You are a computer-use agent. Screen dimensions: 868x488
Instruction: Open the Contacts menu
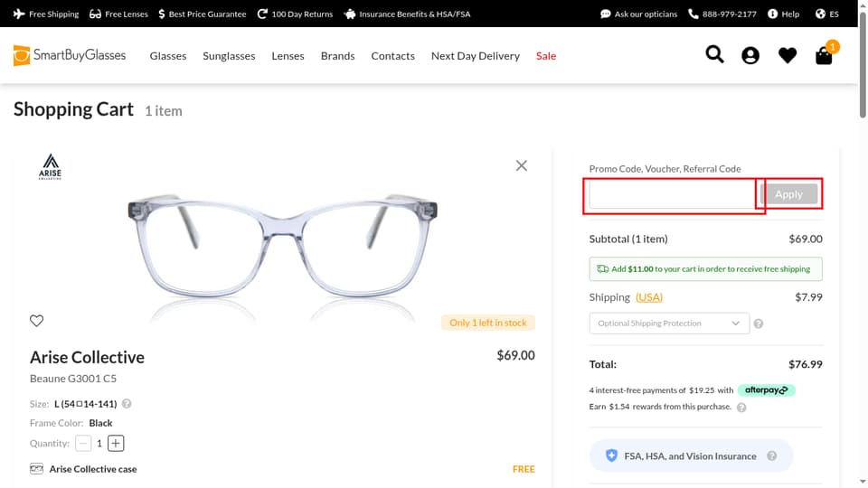(393, 56)
